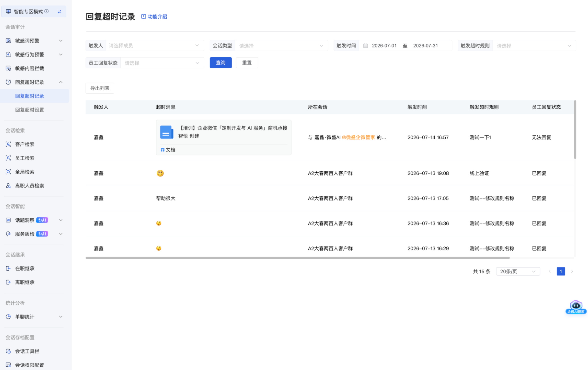Click the 功能介绍 book icon
The image size is (588, 372).
[x=144, y=17]
